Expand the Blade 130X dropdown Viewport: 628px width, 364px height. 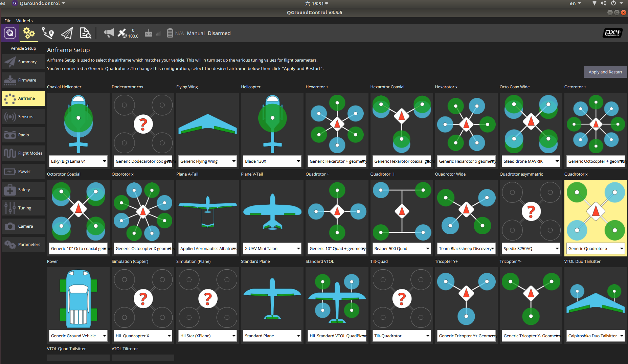click(272, 161)
